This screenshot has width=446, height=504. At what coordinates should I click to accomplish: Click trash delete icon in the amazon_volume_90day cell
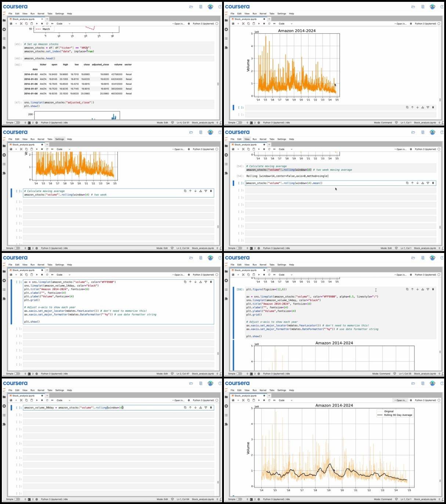(211, 407)
